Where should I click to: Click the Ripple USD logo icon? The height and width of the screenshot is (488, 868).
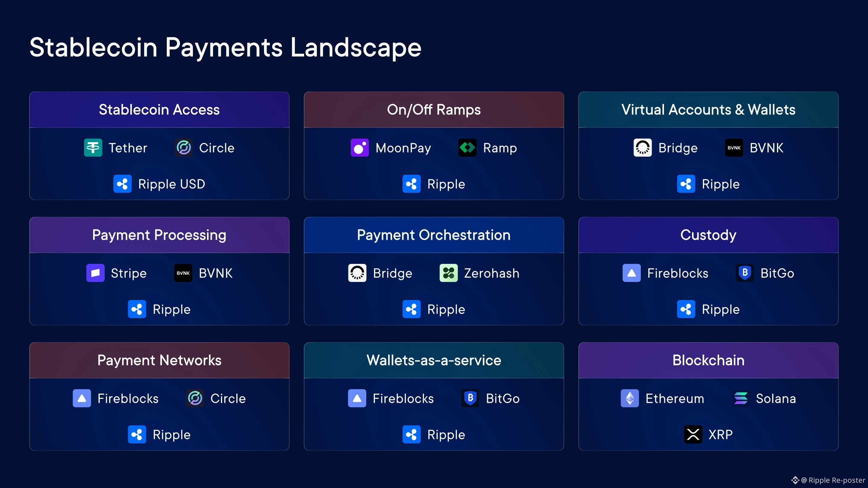tap(122, 184)
